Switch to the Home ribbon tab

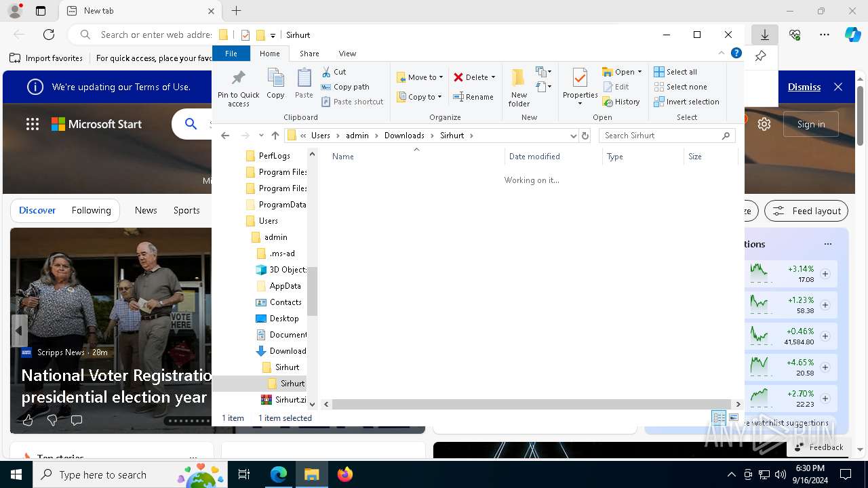coord(269,54)
